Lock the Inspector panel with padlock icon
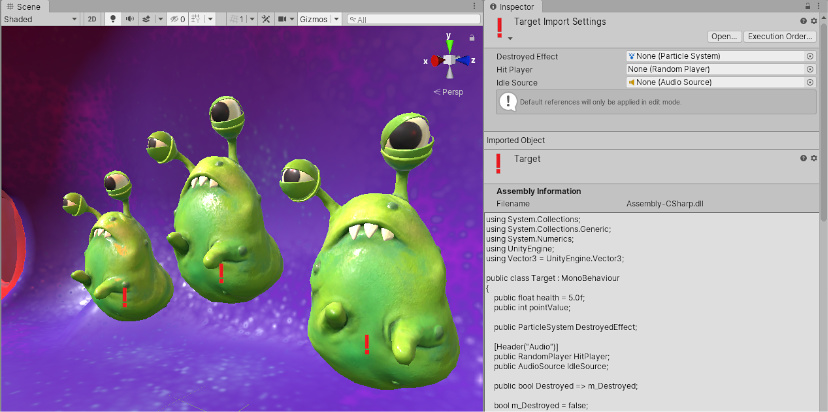This screenshot has width=828, height=412. (808, 7)
